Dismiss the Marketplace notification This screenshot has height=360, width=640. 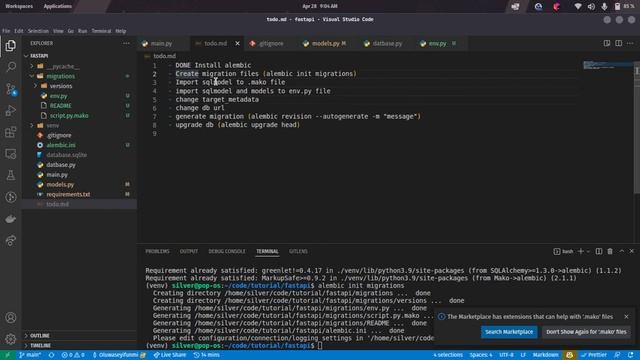[x=626, y=317]
